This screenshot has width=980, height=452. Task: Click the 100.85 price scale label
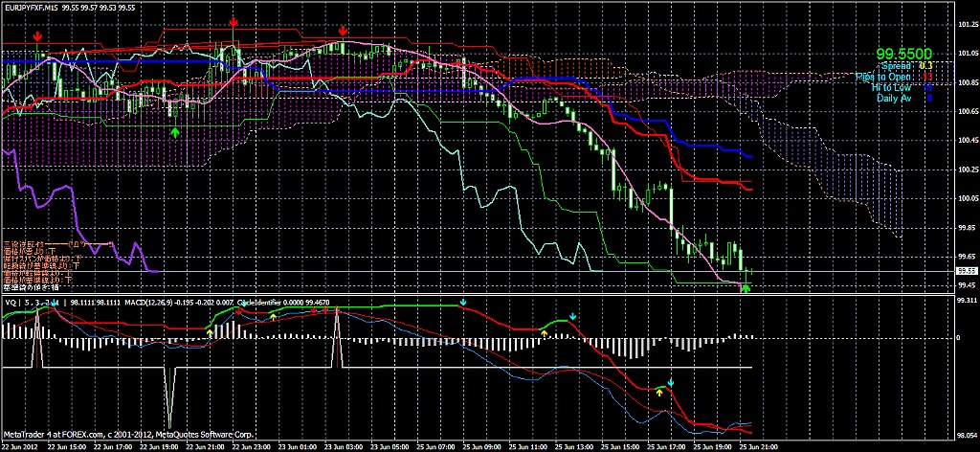point(967,82)
